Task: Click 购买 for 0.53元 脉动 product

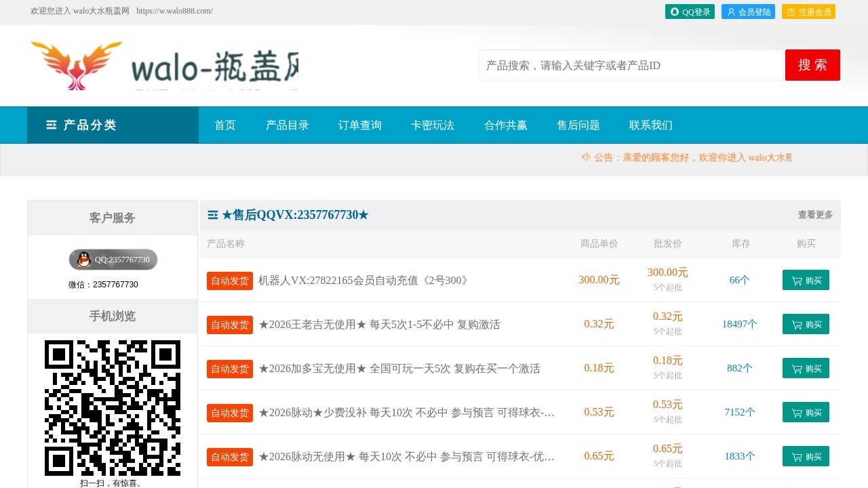Action: tap(806, 412)
